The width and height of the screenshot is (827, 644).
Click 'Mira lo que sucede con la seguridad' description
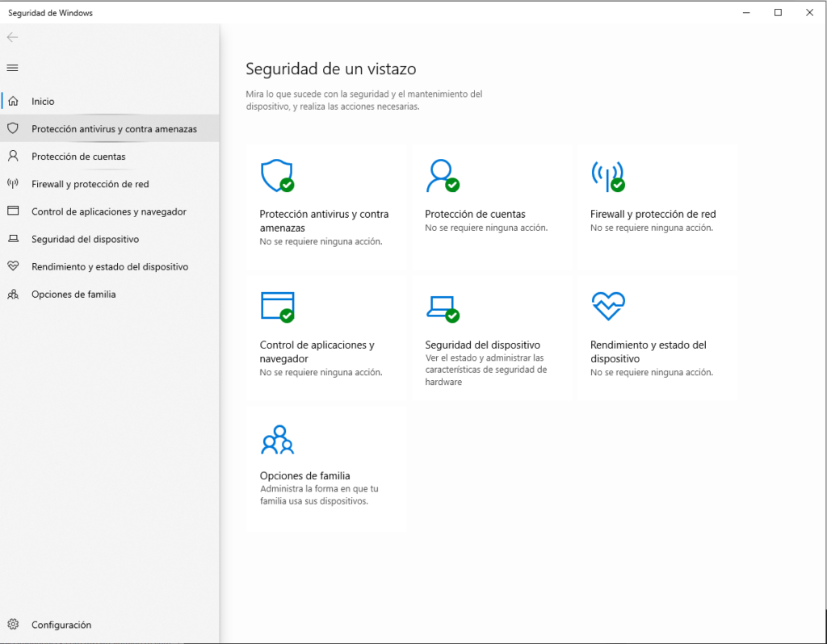tap(364, 100)
